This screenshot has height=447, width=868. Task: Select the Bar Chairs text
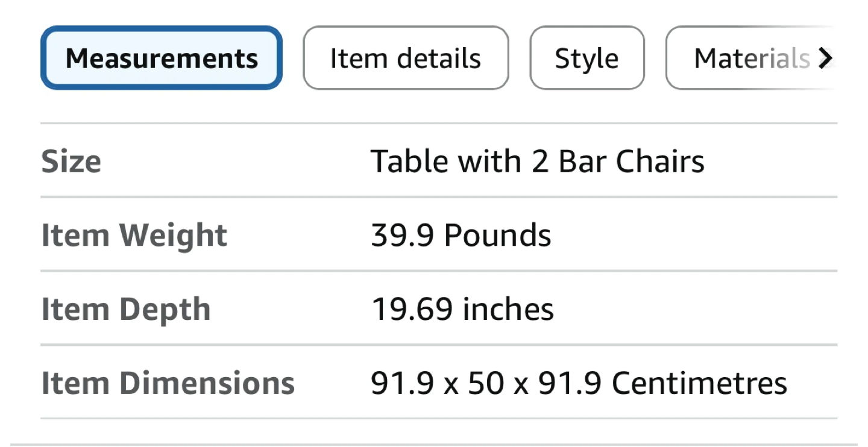(x=631, y=161)
